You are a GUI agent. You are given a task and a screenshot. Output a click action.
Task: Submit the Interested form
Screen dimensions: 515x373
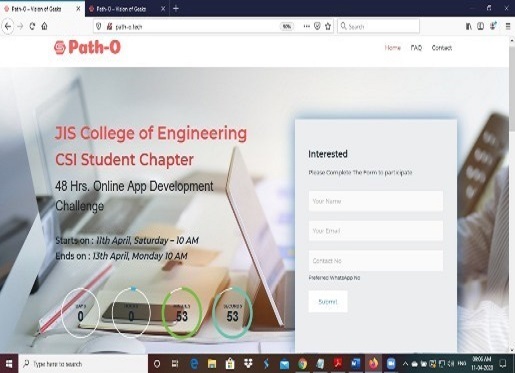328,302
